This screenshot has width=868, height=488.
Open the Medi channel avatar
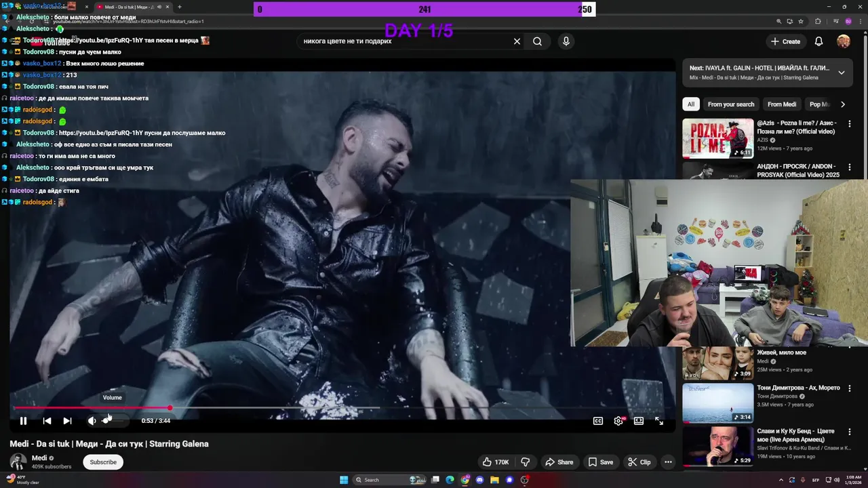click(18, 462)
